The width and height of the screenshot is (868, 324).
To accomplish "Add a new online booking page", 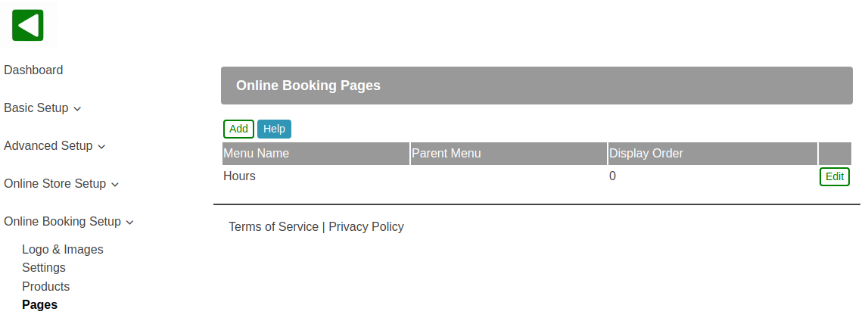I will coord(238,129).
